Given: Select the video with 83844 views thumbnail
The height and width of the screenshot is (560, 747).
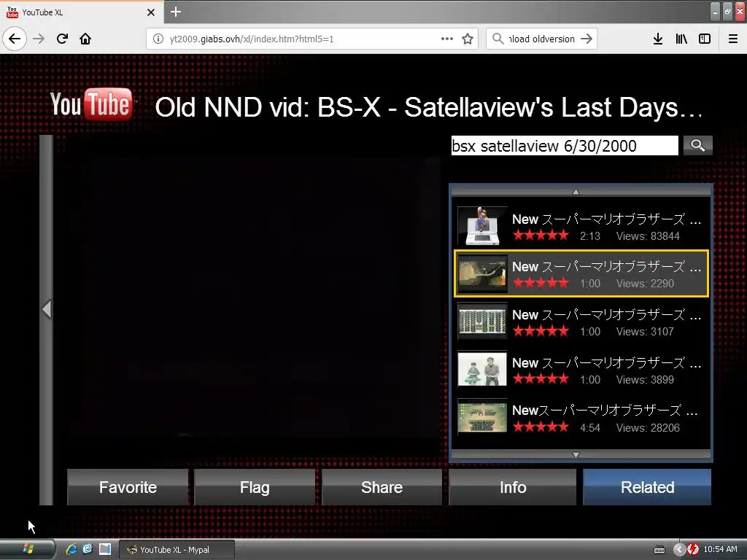Looking at the screenshot, I should pyautogui.click(x=482, y=226).
